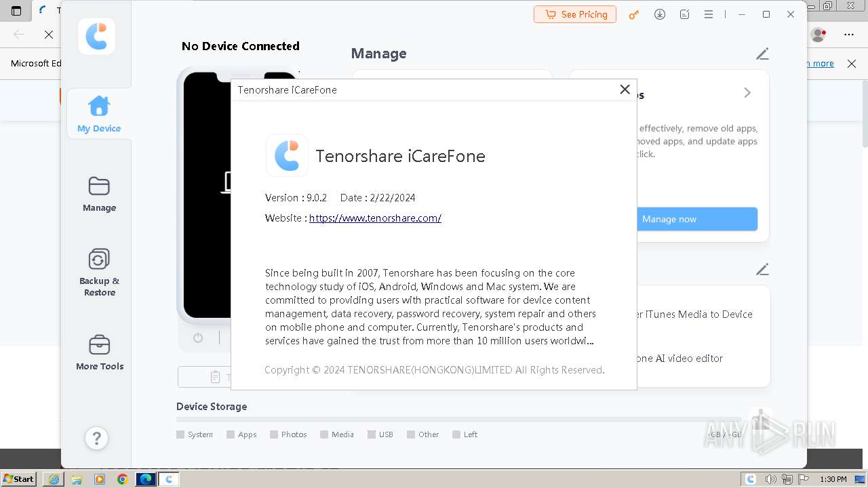Edit the Manage section with pencil icon
Viewport: 868px width, 488px height.
click(762, 54)
